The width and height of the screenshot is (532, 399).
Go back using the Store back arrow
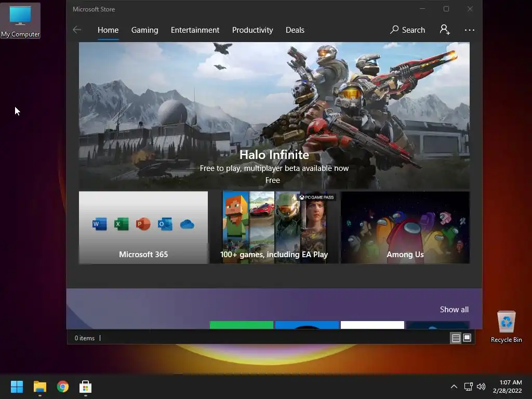(x=77, y=30)
